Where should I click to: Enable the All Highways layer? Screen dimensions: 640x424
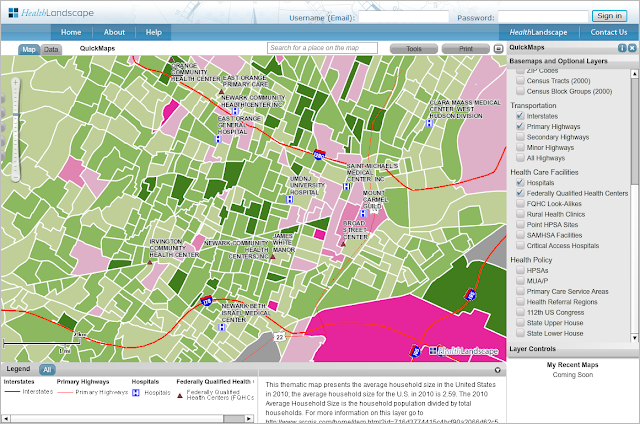click(520, 158)
